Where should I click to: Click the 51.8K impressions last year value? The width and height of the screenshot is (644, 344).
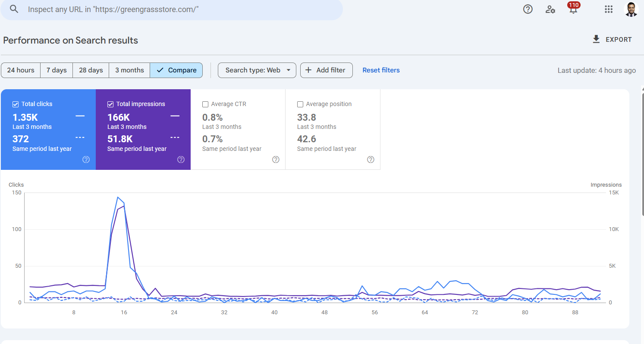120,139
